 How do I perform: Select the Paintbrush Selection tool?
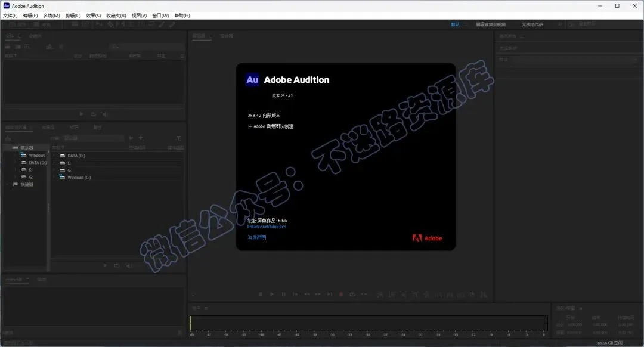point(162,24)
